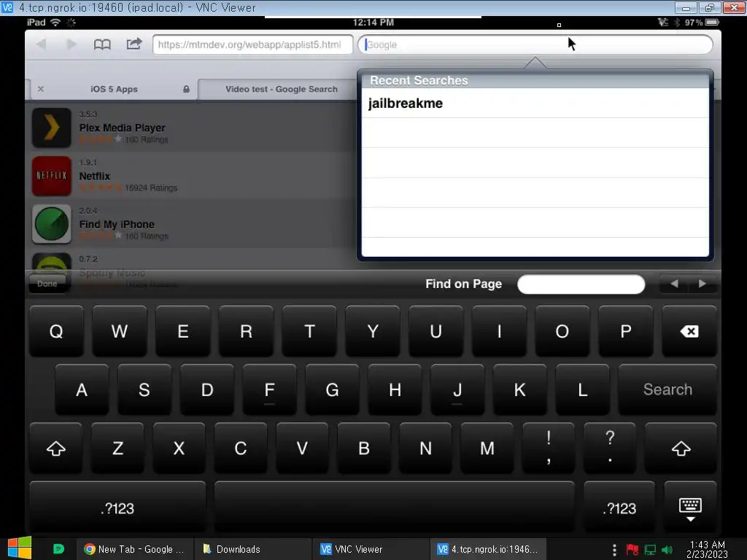Viewport: 747px width, 560px height.
Task: Tap the K key
Action: 519,390
